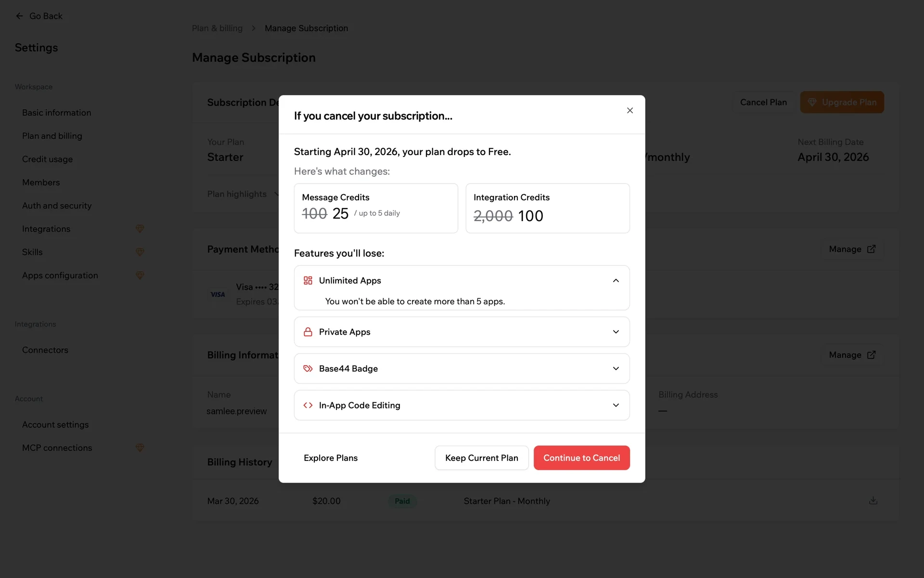This screenshot has width=924, height=578.
Task: Click the In-App Code Editing brackets icon
Action: pyautogui.click(x=308, y=405)
